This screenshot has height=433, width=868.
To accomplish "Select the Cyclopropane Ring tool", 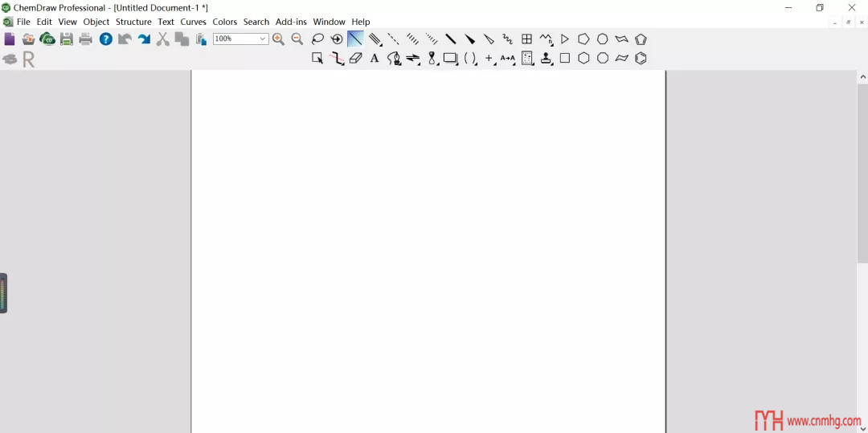I will [x=565, y=39].
